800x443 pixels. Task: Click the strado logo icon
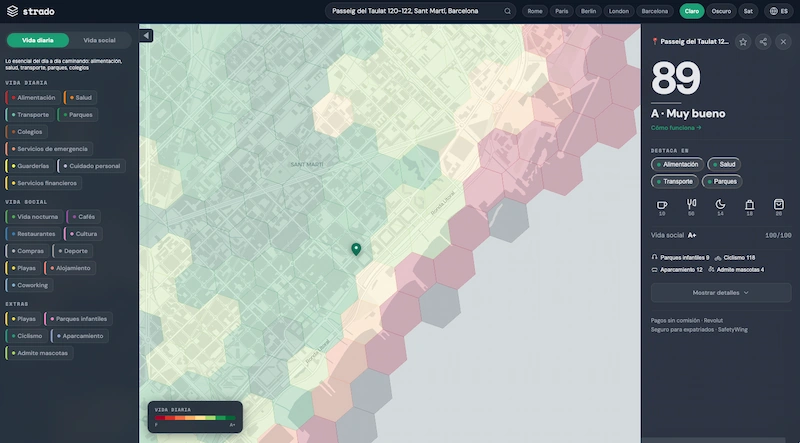click(x=12, y=11)
